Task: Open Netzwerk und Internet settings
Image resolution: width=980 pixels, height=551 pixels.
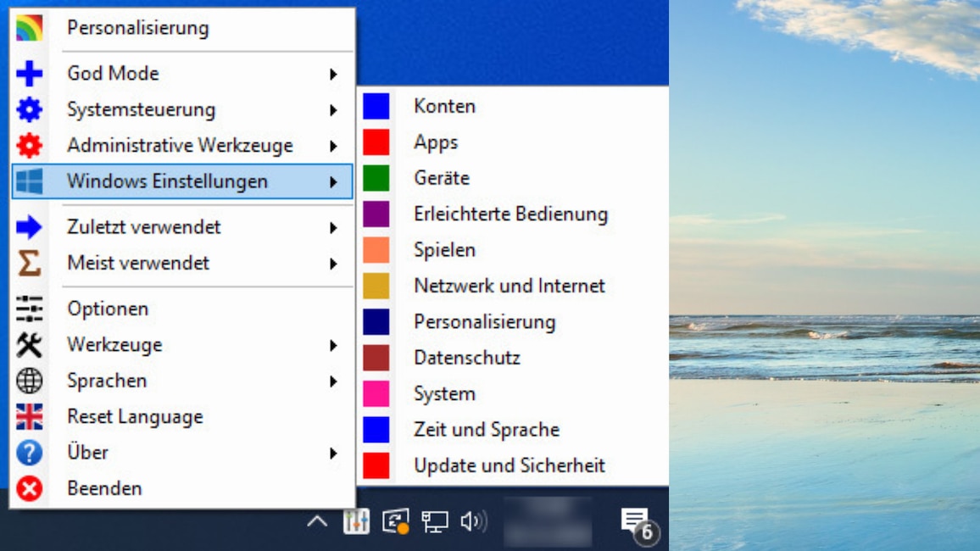Action: point(513,287)
